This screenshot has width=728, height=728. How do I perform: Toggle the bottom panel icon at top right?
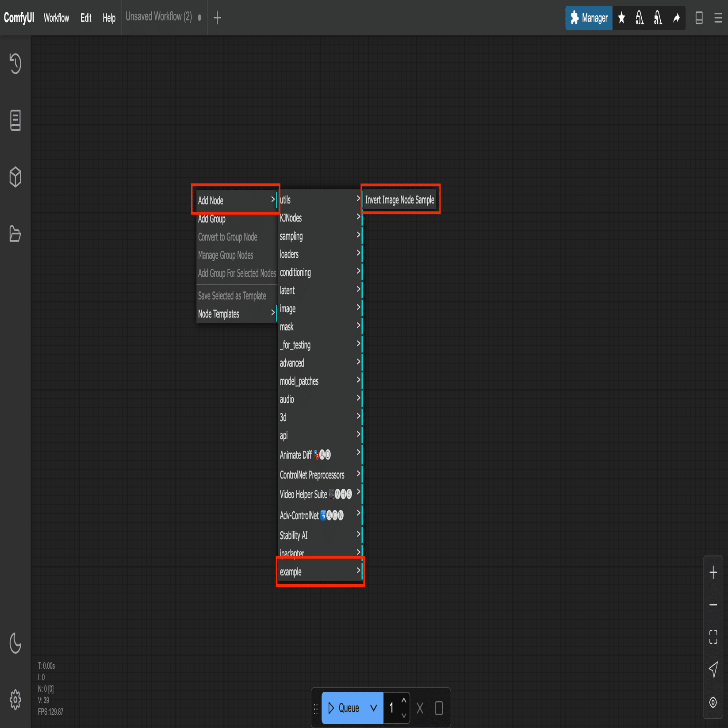pos(699,18)
